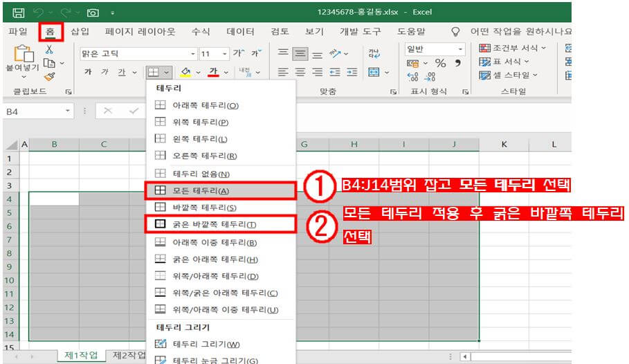The width and height of the screenshot is (629, 364).
Task: Click the Bottom Align icon
Action: click(x=318, y=55)
